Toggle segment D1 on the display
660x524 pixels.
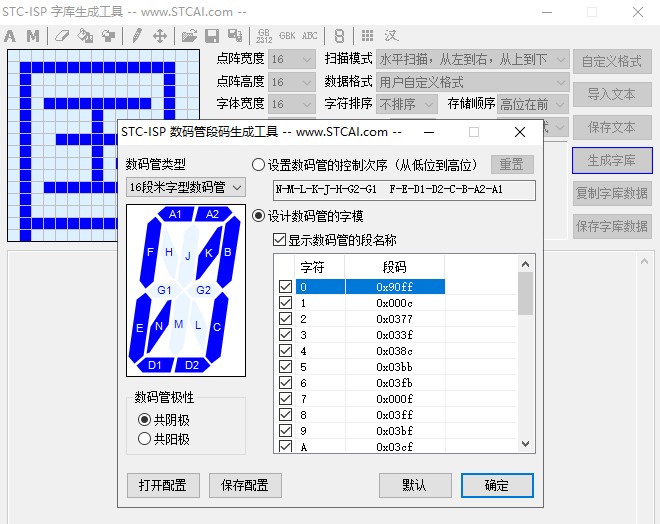(x=154, y=365)
